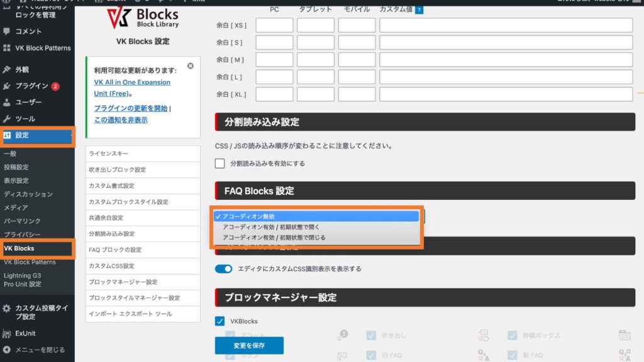This screenshot has height=362, width=644.
Task: Dismiss the update notice with the X icon
Action: pos(191,66)
